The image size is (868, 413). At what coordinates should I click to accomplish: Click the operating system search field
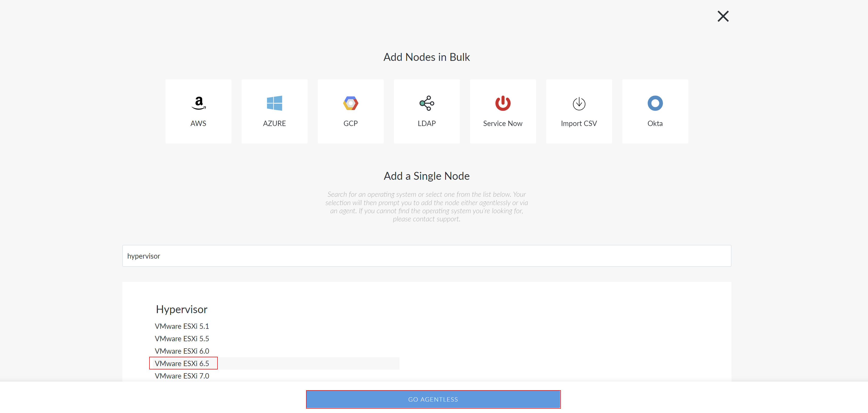point(427,256)
